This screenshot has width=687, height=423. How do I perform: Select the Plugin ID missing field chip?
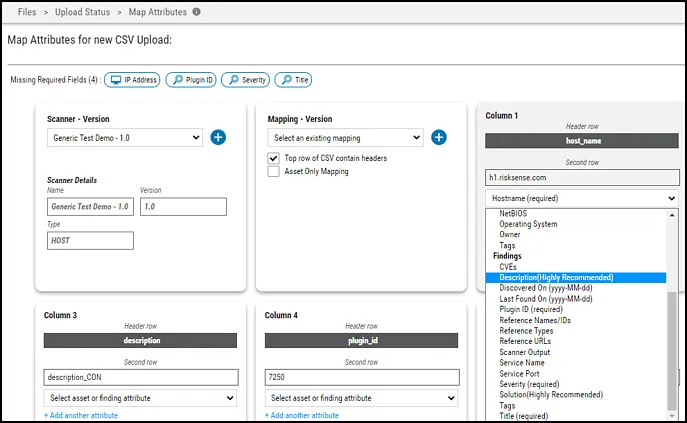coord(191,80)
